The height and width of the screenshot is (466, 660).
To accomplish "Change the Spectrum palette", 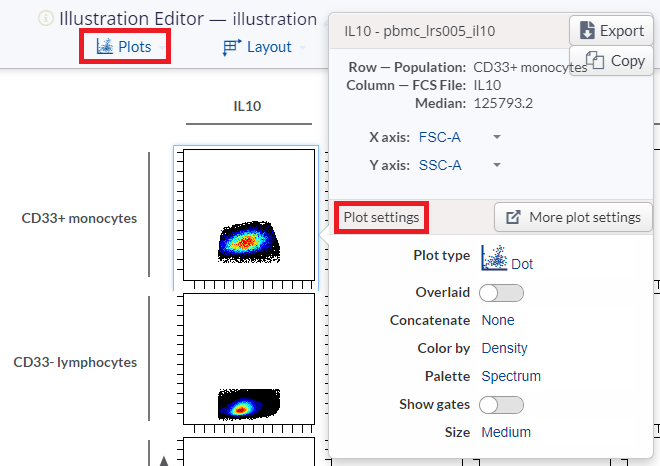I will click(x=511, y=377).
